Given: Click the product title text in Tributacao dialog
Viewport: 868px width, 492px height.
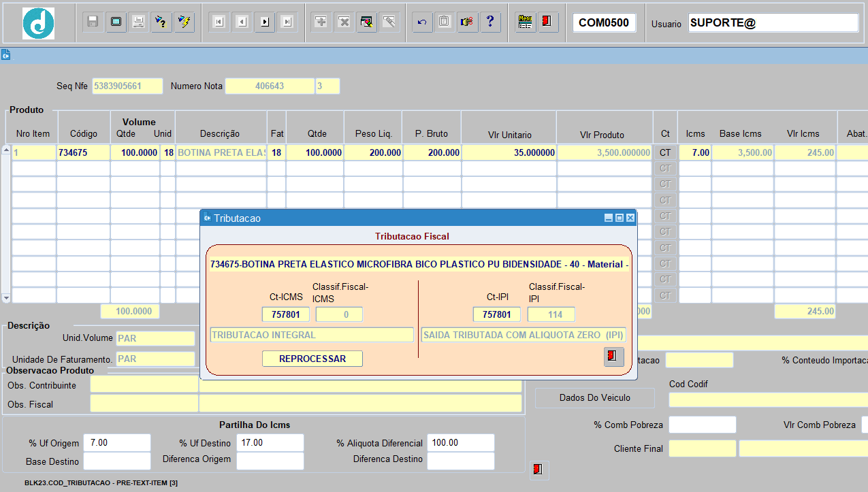Looking at the screenshot, I should coord(419,264).
